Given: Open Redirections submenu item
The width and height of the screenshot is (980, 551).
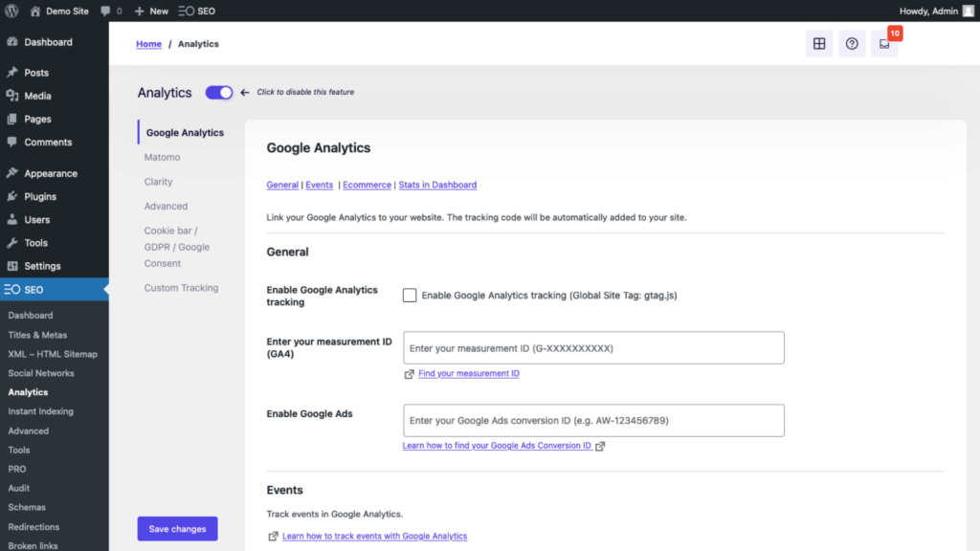Looking at the screenshot, I should pos(33,527).
